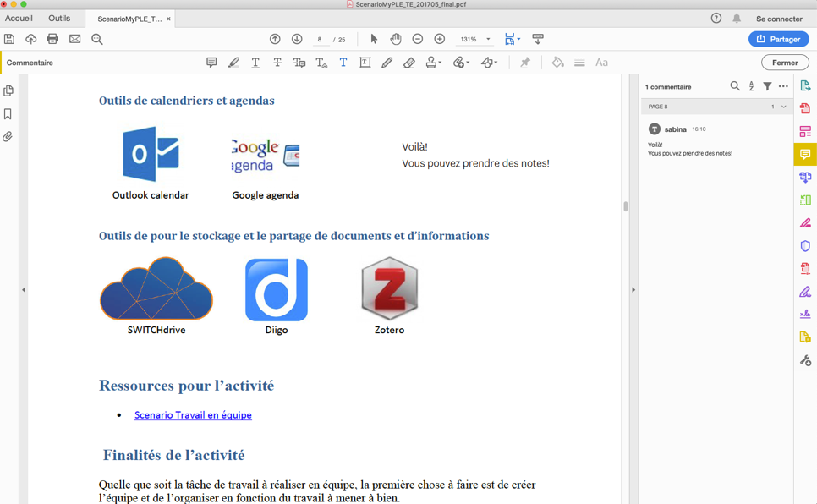Open the Scenario Travail en équipe link
Image resolution: width=817 pixels, height=504 pixels.
click(193, 415)
